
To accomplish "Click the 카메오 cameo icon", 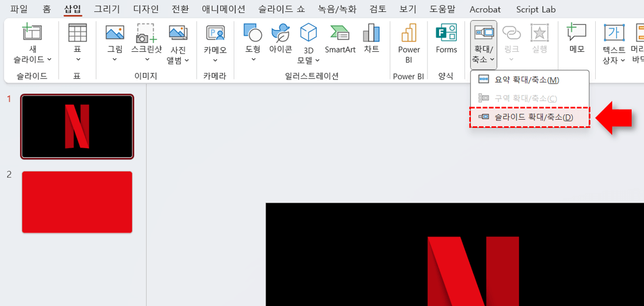I will click(x=215, y=33).
